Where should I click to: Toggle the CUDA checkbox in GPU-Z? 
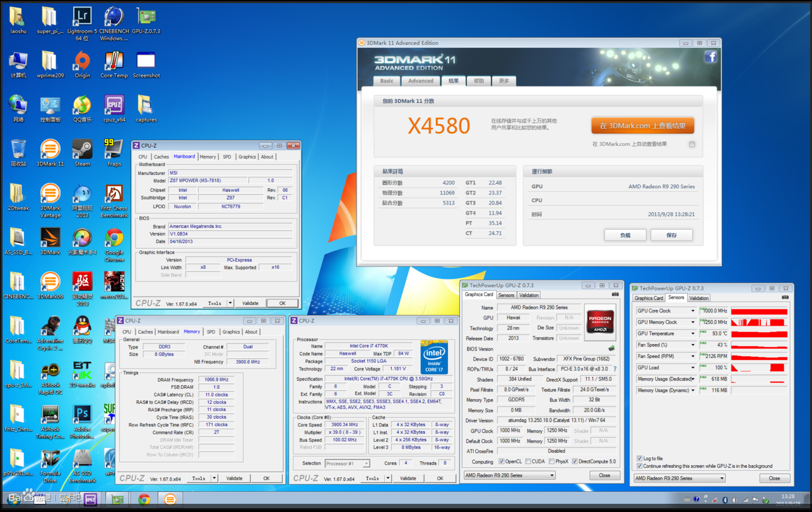coord(527,461)
